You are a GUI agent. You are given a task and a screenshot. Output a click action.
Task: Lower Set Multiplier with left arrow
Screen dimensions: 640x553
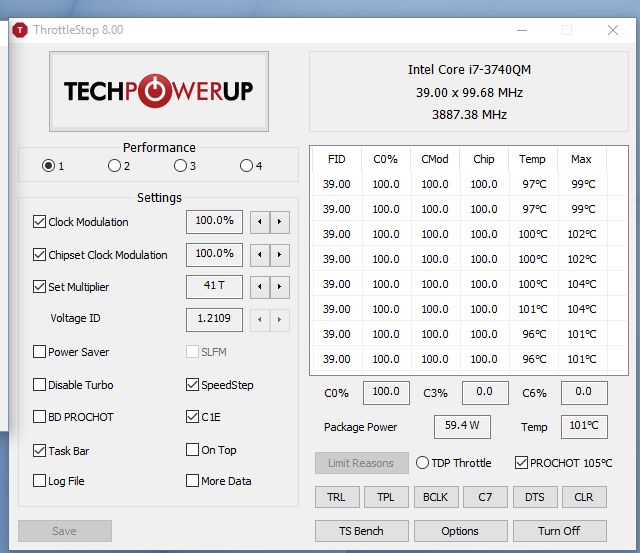pos(260,287)
